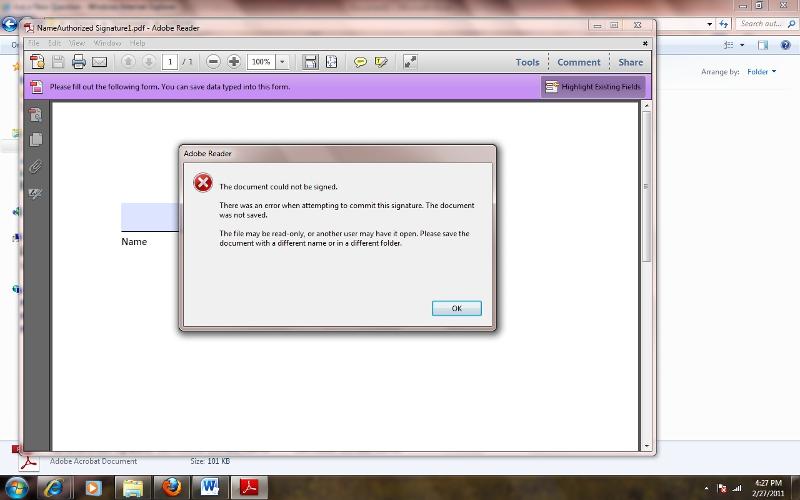Click the 100% zoom level field
Viewport: 800px width, 500px height.
click(261, 62)
